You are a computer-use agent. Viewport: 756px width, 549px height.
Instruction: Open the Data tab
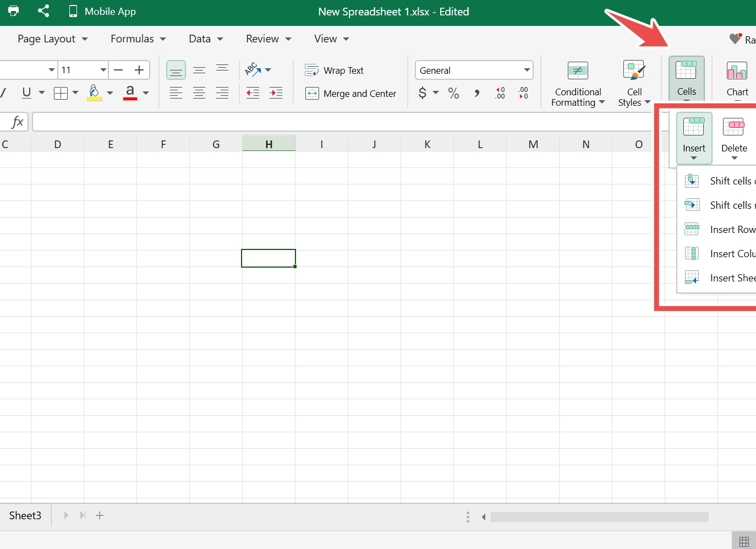(206, 39)
